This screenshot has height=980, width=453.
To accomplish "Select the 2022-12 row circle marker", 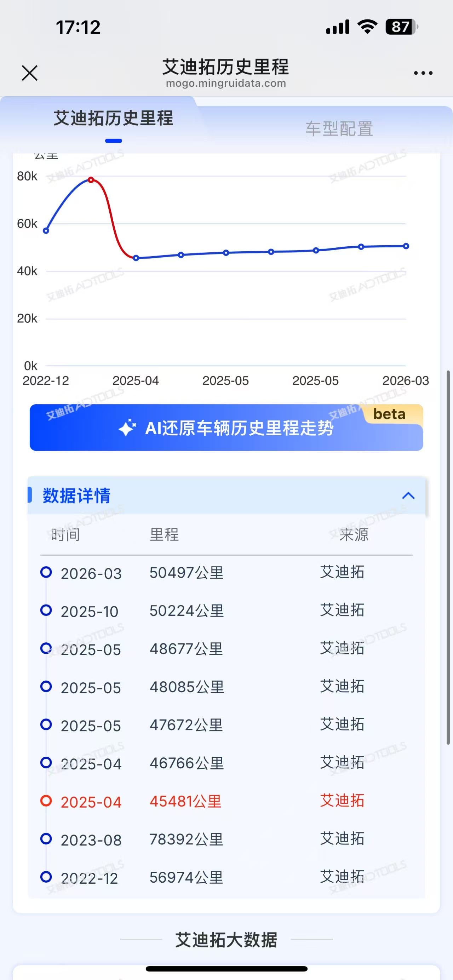I will click(46, 877).
